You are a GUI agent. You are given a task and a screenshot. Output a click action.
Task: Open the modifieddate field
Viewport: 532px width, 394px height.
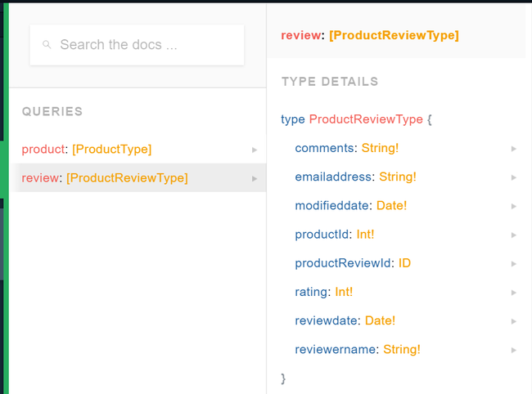point(333,205)
